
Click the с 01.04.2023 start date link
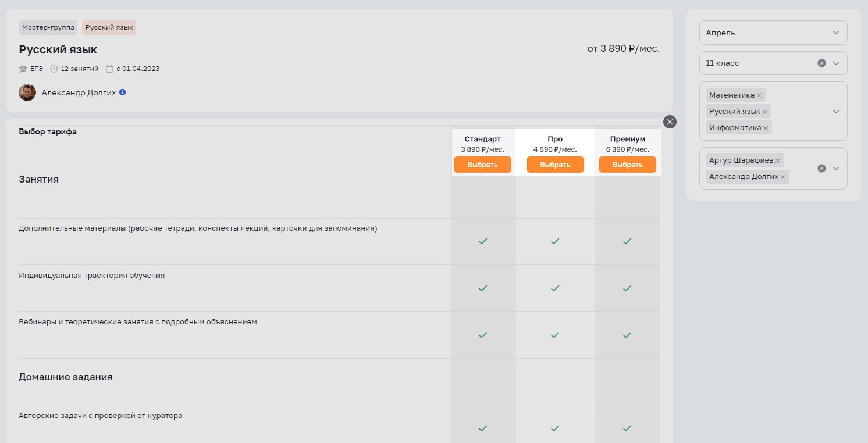(138, 69)
